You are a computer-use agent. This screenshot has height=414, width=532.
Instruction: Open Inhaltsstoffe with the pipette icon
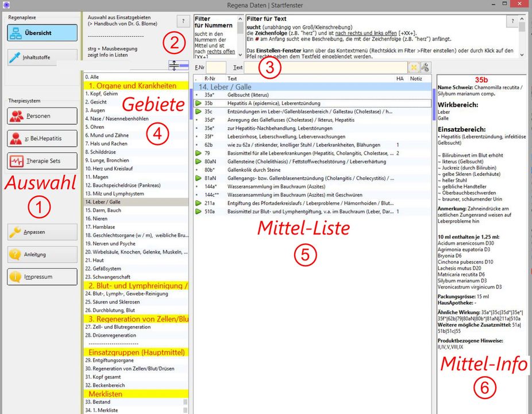tap(42, 57)
